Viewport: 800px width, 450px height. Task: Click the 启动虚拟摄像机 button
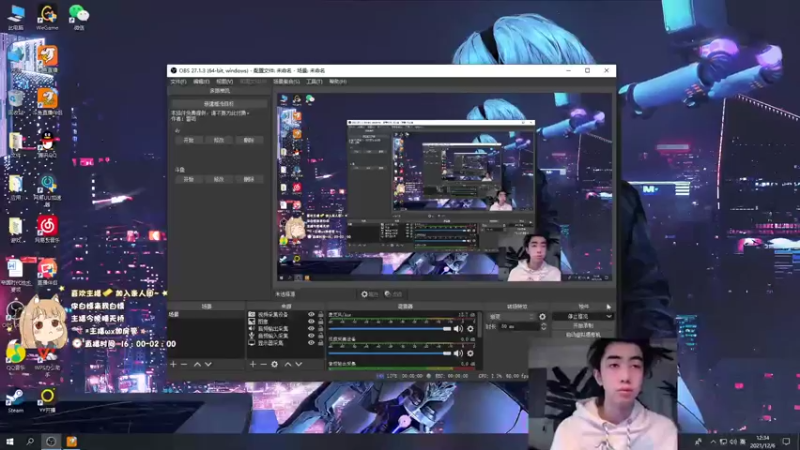pyautogui.click(x=583, y=335)
